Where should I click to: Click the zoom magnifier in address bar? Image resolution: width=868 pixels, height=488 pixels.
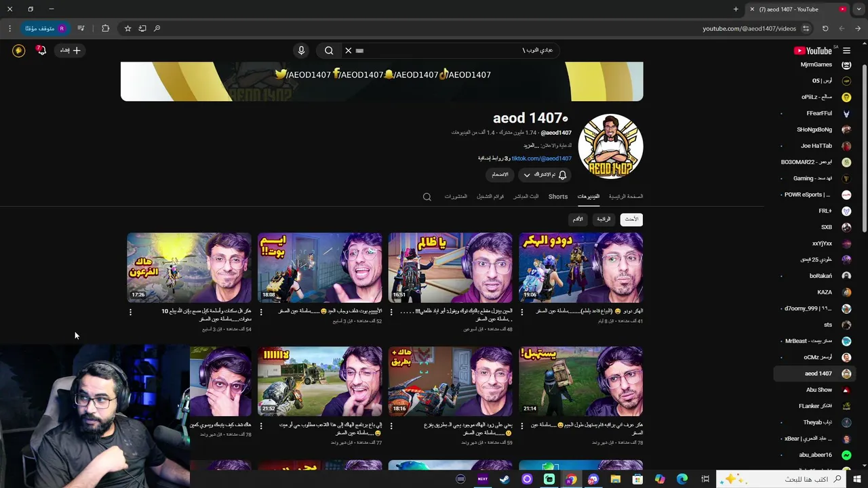(157, 28)
